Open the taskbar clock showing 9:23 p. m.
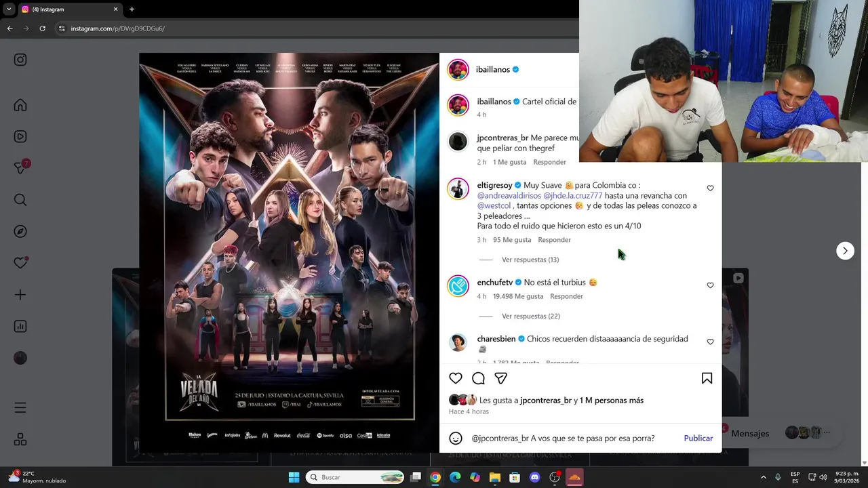This screenshot has height=488, width=868. click(x=847, y=477)
